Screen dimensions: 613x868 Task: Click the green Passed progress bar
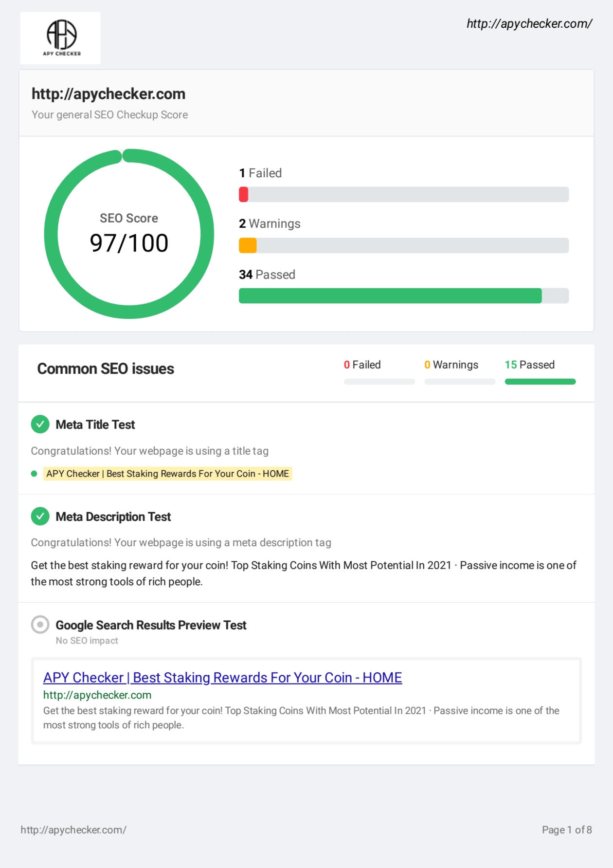click(x=390, y=296)
